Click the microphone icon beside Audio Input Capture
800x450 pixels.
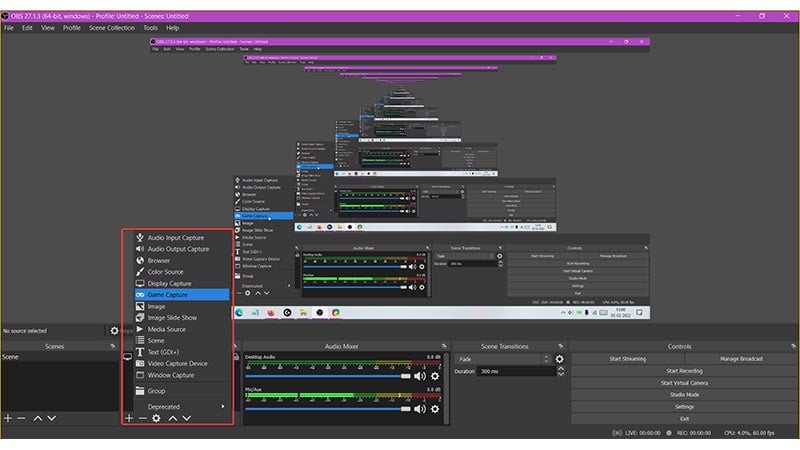pos(140,237)
